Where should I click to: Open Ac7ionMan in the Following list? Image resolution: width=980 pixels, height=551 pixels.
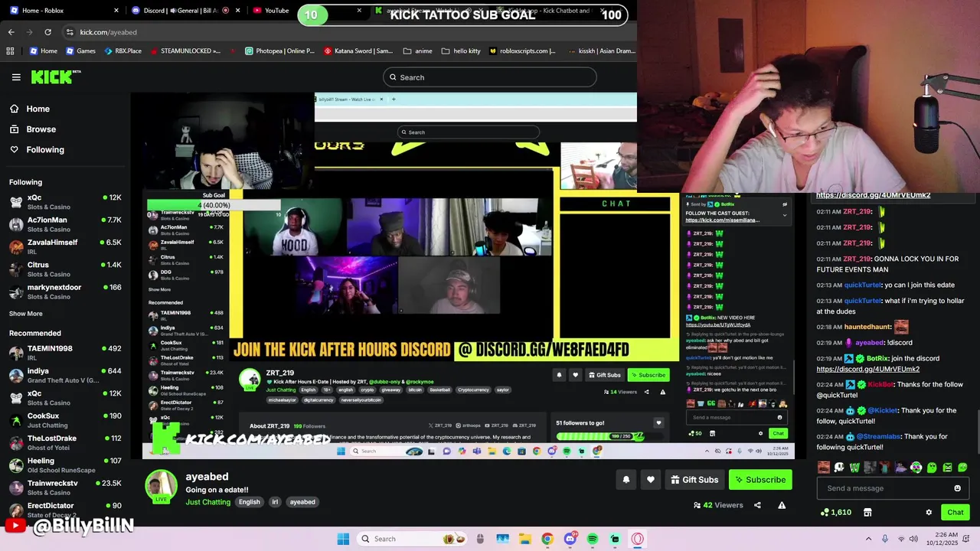(x=65, y=224)
